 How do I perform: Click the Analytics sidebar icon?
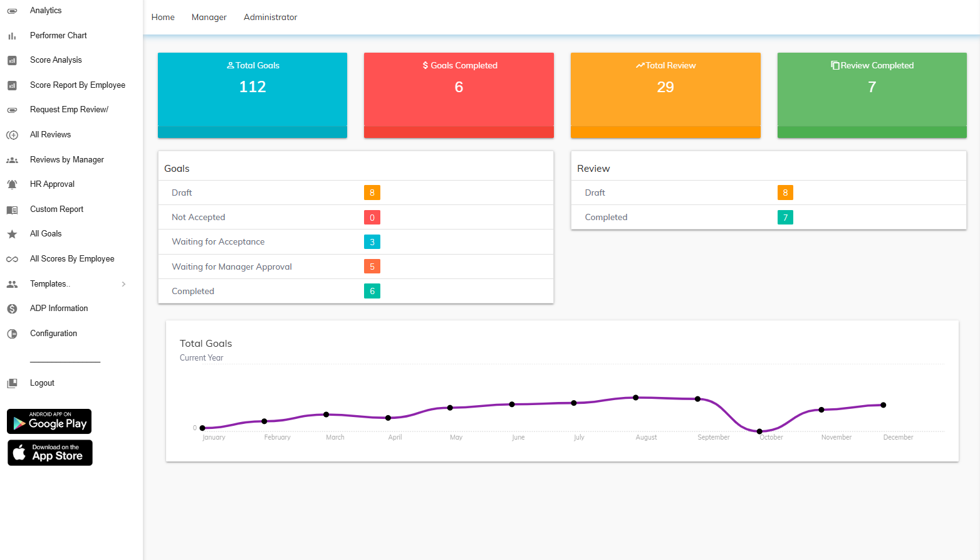(x=12, y=11)
